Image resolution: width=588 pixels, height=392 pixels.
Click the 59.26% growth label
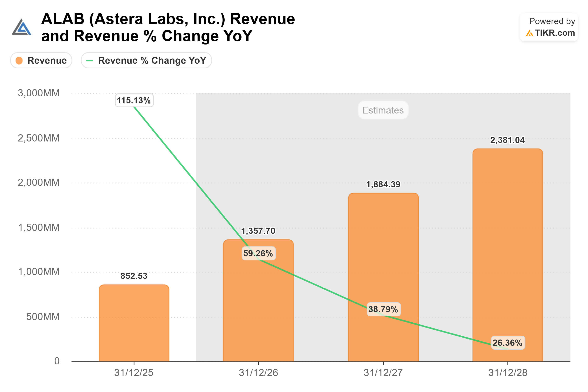point(258,253)
